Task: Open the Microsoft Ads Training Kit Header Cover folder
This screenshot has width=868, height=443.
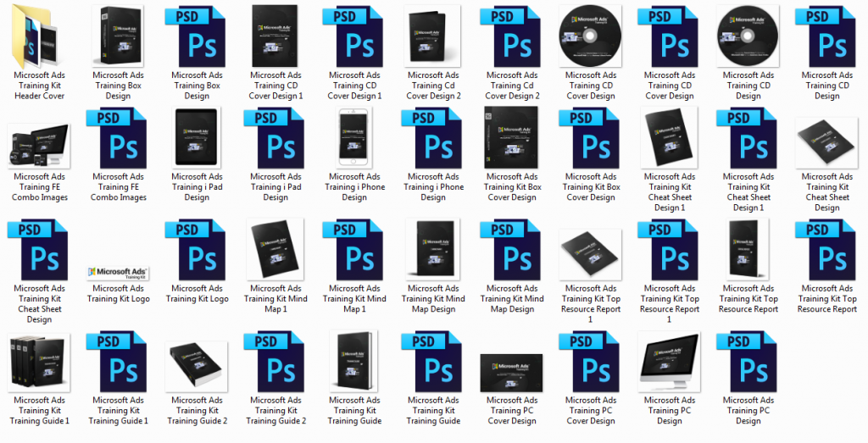Action: click(39, 36)
